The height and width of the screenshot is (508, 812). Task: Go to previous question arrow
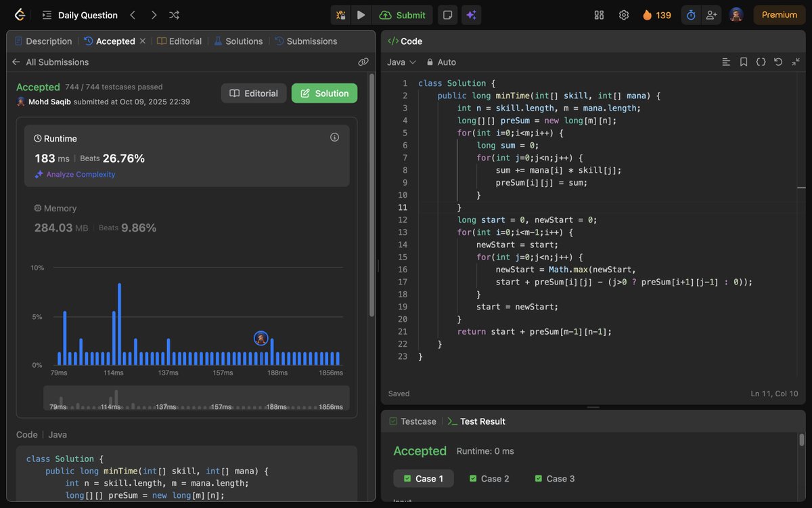[133, 15]
